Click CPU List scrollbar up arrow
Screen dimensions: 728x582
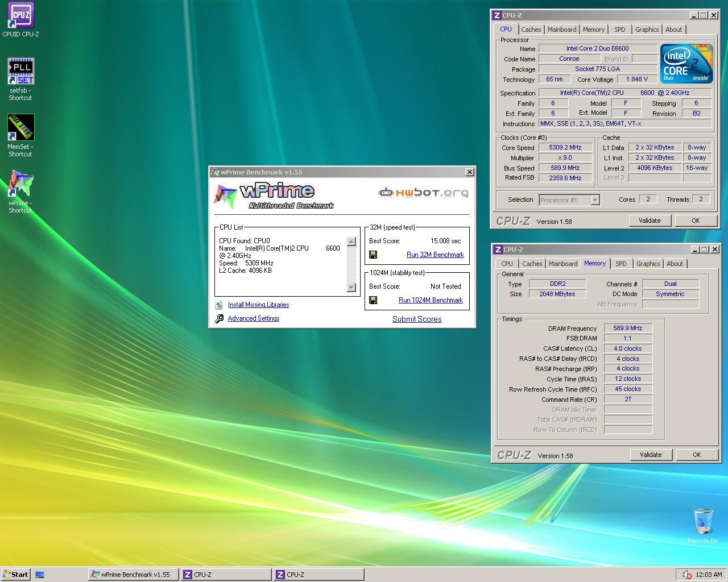[x=351, y=242]
